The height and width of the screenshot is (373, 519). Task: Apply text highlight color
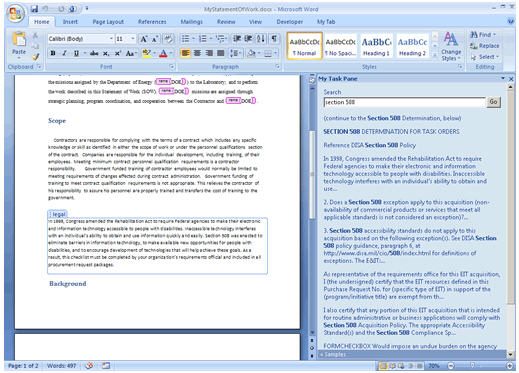[x=146, y=53]
